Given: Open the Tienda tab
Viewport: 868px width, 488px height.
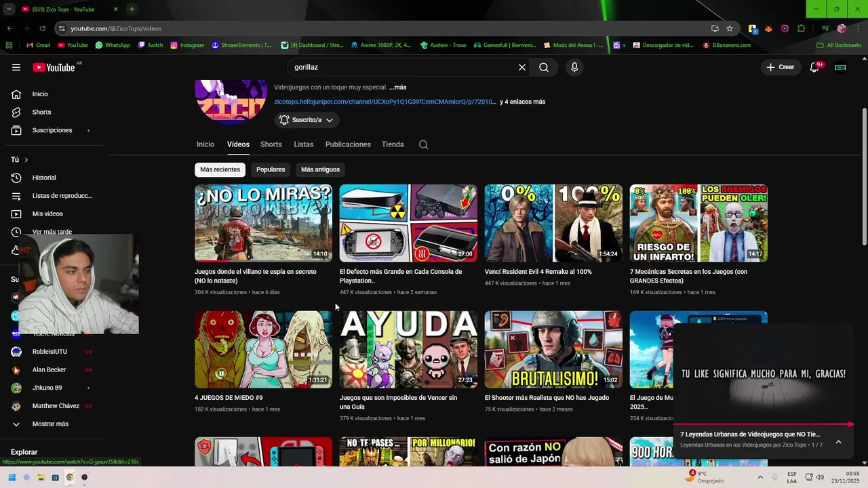Looking at the screenshot, I should pos(393,144).
